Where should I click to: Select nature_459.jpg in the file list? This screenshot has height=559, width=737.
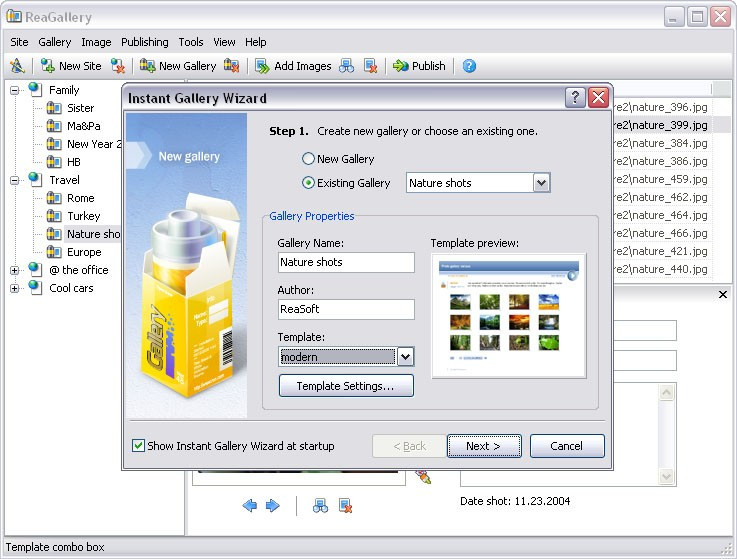point(661,179)
